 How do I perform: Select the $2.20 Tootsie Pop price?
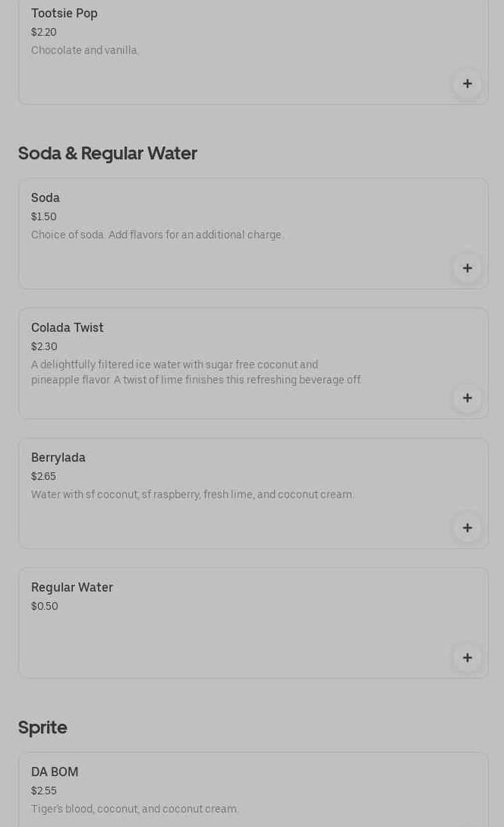click(44, 33)
